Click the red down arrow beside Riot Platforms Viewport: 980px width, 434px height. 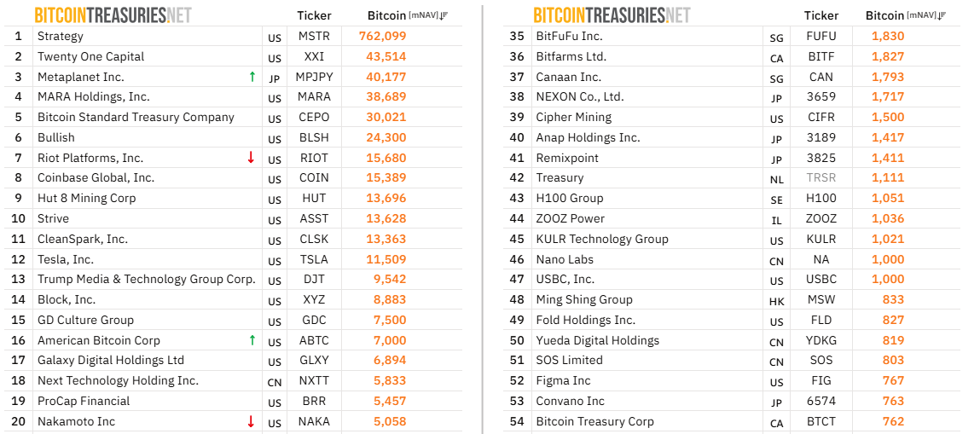pyautogui.click(x=251, y=158)
